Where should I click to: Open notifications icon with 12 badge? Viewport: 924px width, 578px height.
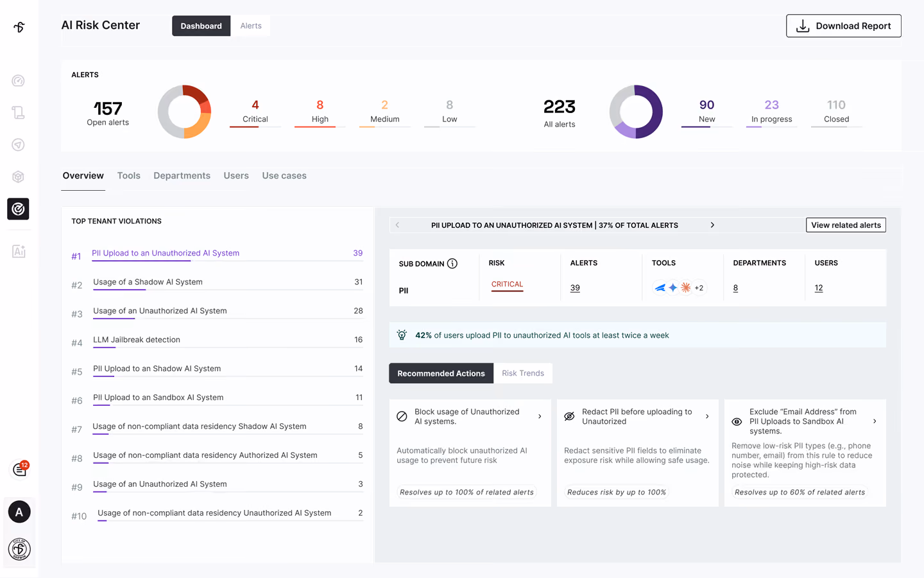[20, 469]
